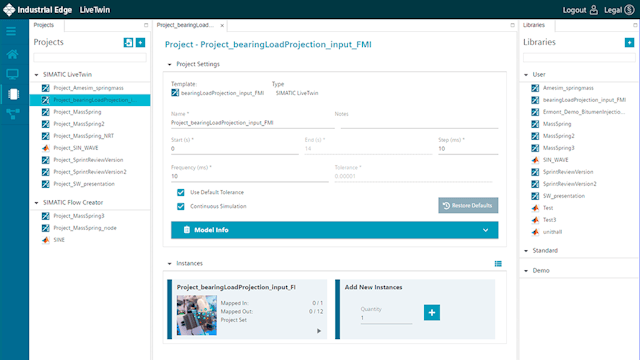Click the play arrow on instance card

pos(319,331)
